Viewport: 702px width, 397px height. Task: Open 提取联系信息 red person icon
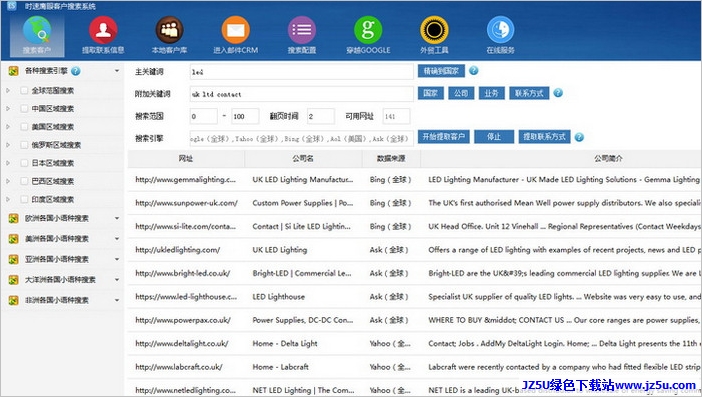click(x=103, y=30)
